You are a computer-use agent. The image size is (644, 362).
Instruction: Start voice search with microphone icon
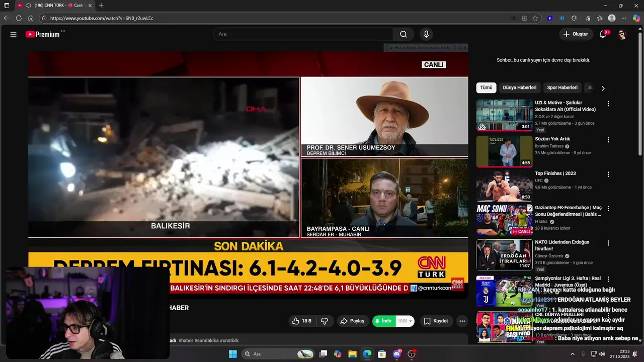pyautogui.click(x=426, y=34)
